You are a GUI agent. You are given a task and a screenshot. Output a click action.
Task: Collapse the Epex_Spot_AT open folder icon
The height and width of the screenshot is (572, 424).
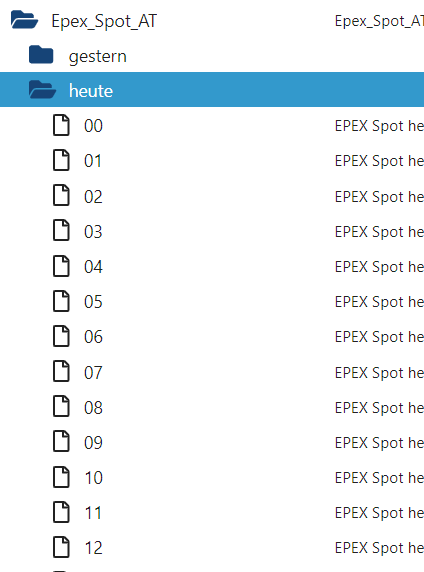(x=24, y=20)
